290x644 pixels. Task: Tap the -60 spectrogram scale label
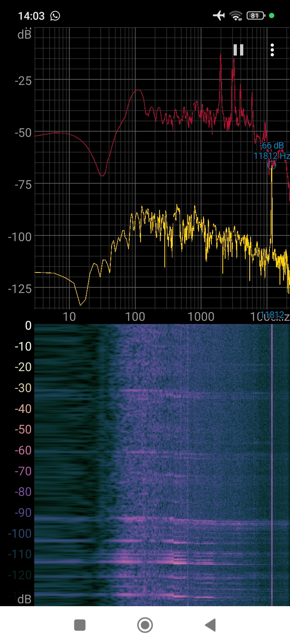click(23, 450)
